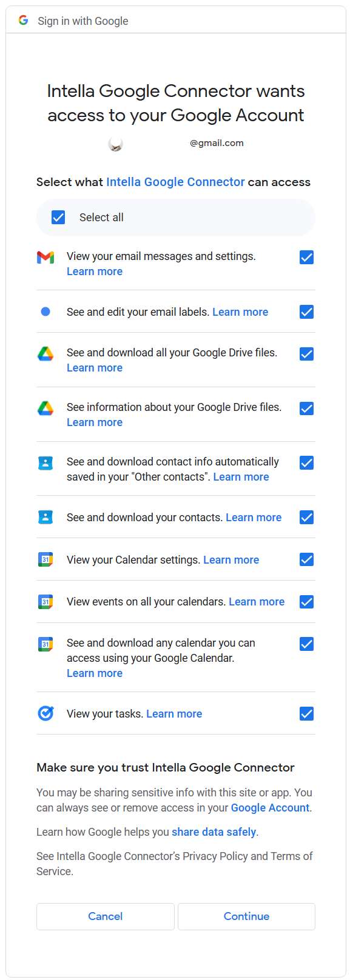Click the Continue button
350x980 pixels.
246,916
